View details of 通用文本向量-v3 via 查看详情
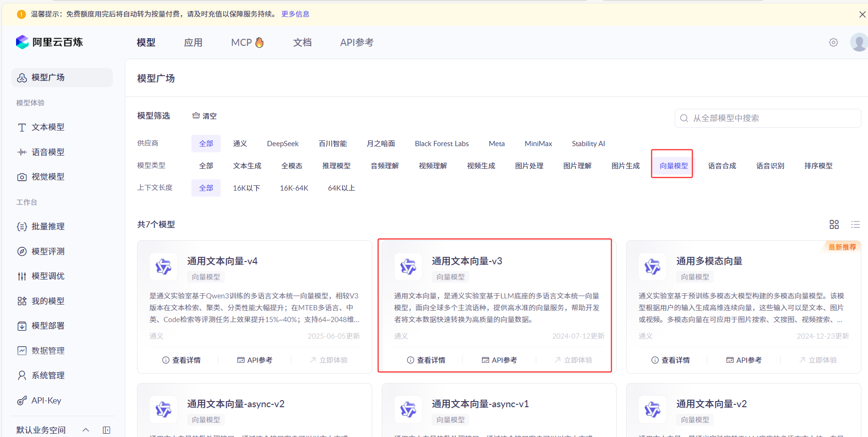 tap(426, 360)
